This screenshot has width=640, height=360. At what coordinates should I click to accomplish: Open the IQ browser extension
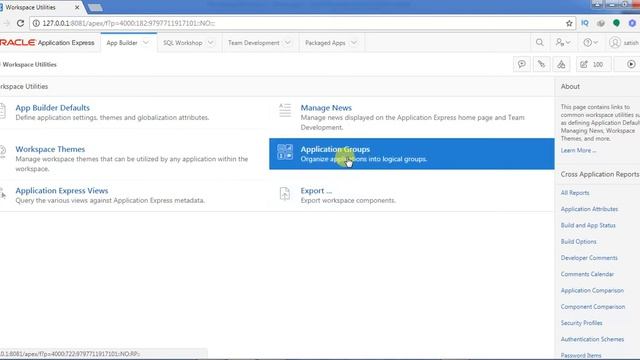pyautogui.click(x=585, y=23)
